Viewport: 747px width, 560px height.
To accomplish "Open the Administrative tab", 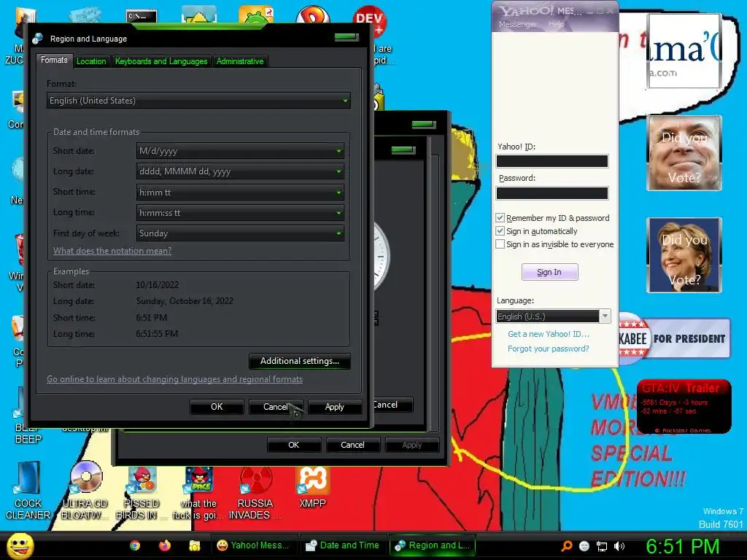I will 239,61.
